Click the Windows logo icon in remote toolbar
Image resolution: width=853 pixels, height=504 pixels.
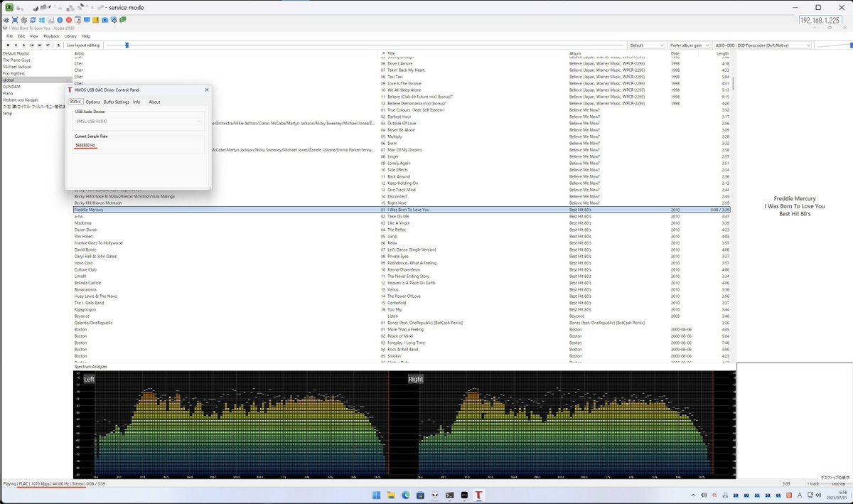(42, 20)
